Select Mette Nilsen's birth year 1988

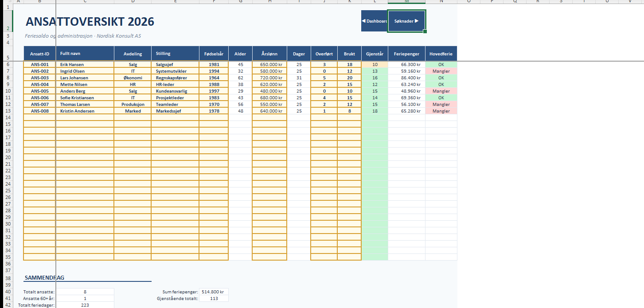(x=214, y=84)
